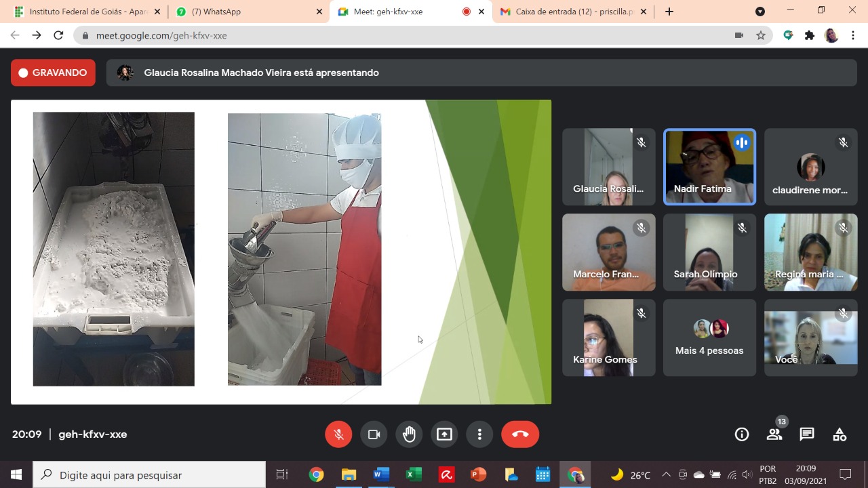The width and height of the screenshot is (868, 488).
Task: Leave the call with hang-up button
Action: pyautogui.click(x=520, y=434)
